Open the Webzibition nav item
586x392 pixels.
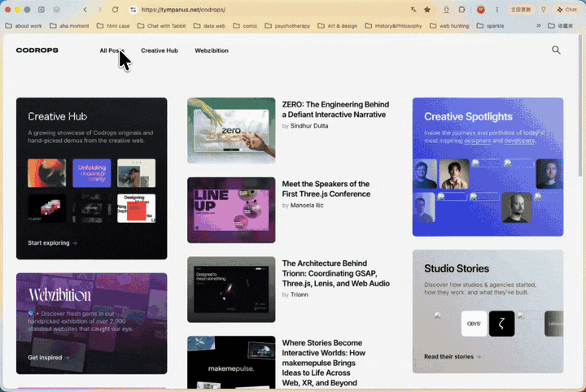click(212, 50)
